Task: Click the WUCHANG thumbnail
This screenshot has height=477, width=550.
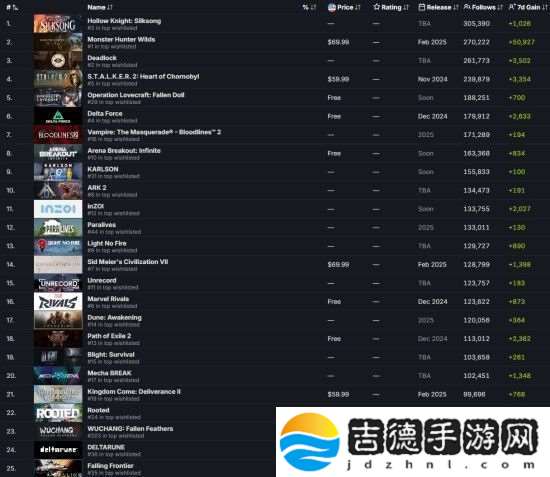Action: tap(58, 431)
